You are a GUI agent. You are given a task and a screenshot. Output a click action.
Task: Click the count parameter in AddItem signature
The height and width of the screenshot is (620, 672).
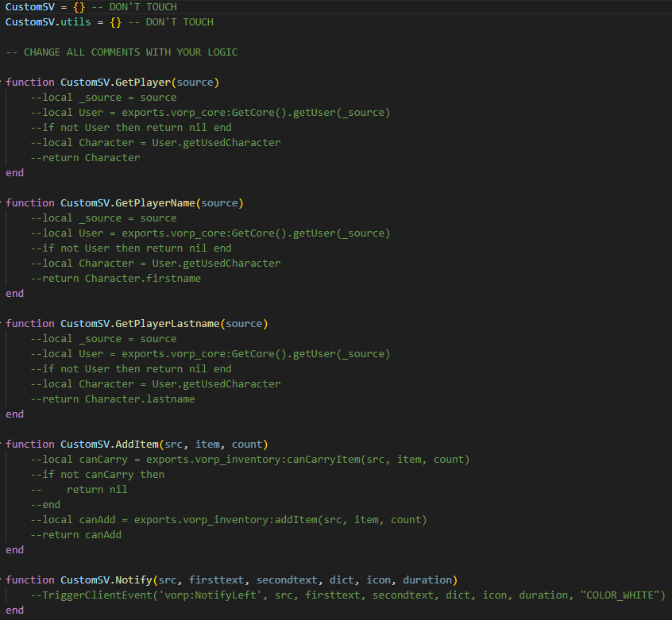coord(247,445)
